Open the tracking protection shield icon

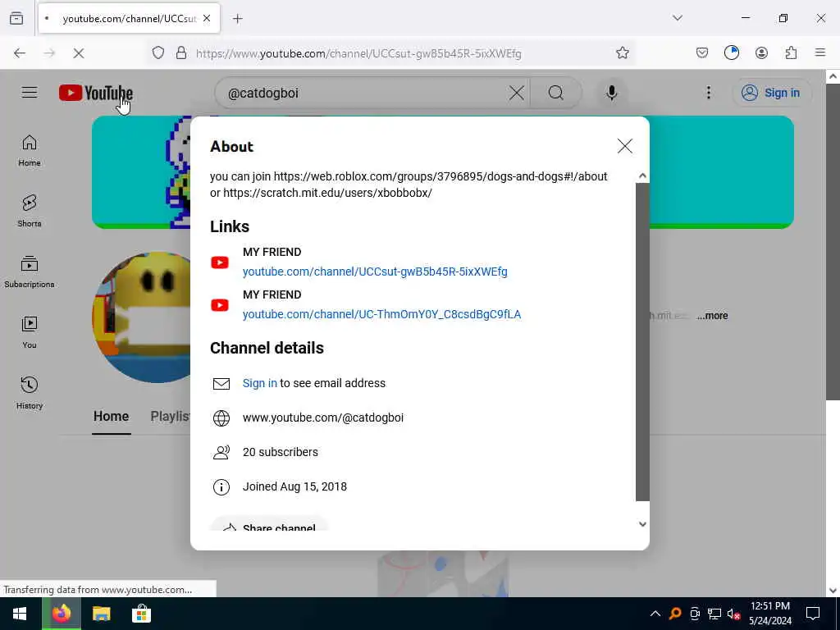pyautogui.click(x=157, y=52)
